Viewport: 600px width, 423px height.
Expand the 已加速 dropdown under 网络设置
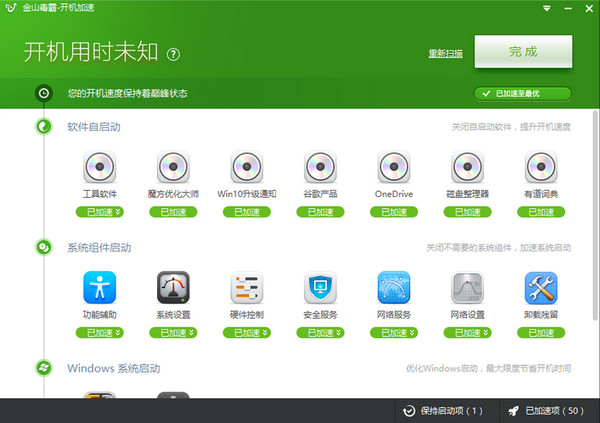(x=468, y=333)
